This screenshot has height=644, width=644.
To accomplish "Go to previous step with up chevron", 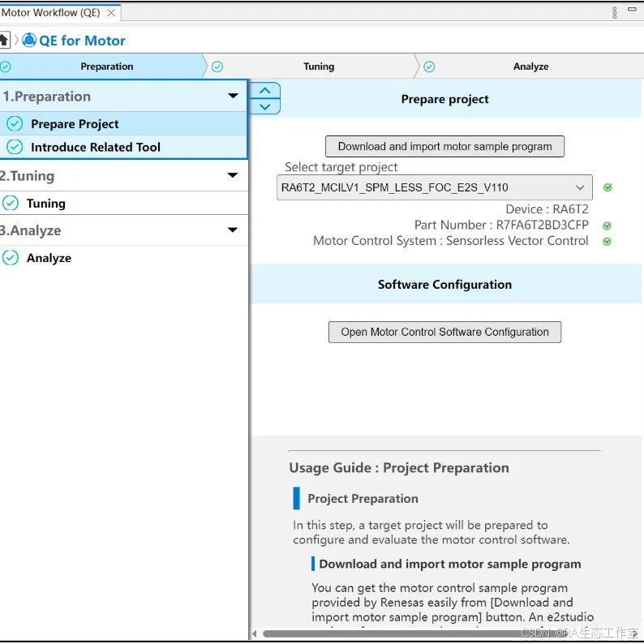I will coord(265,91).
